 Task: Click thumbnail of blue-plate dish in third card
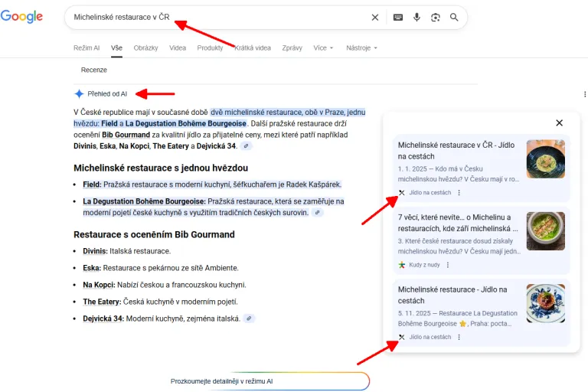546,303
